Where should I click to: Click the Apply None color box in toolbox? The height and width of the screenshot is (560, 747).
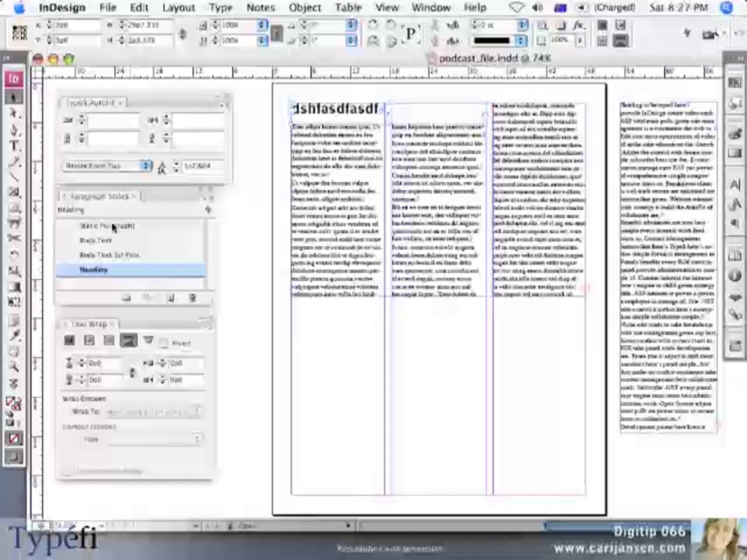pyautogui.click(x=14, y=439)
